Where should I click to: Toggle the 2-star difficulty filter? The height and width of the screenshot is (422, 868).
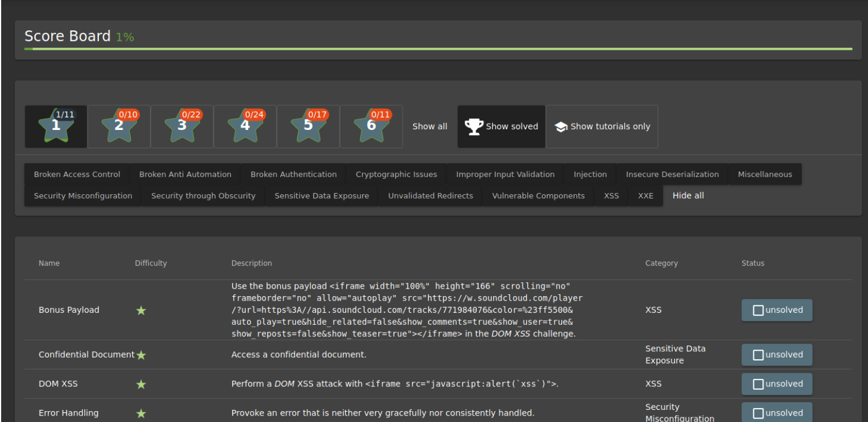[x=119, y=126]
